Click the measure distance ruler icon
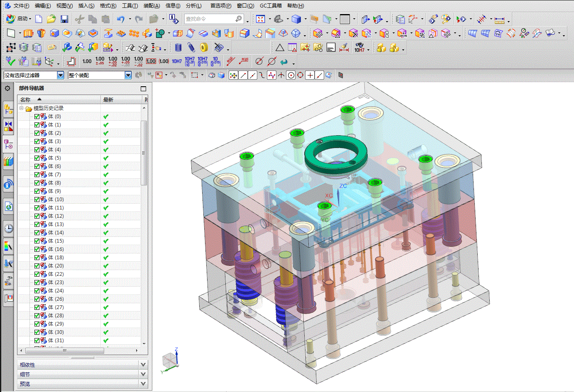 point(500,19)
